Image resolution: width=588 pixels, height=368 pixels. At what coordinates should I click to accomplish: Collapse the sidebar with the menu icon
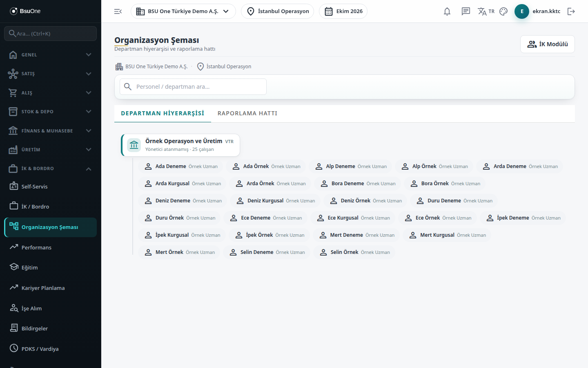(118, 11)
